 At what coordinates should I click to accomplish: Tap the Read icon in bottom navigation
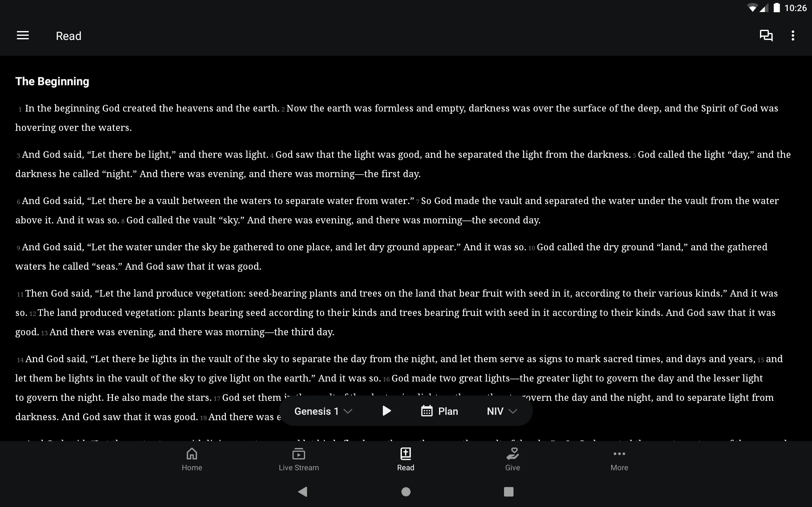click(405, 459)
